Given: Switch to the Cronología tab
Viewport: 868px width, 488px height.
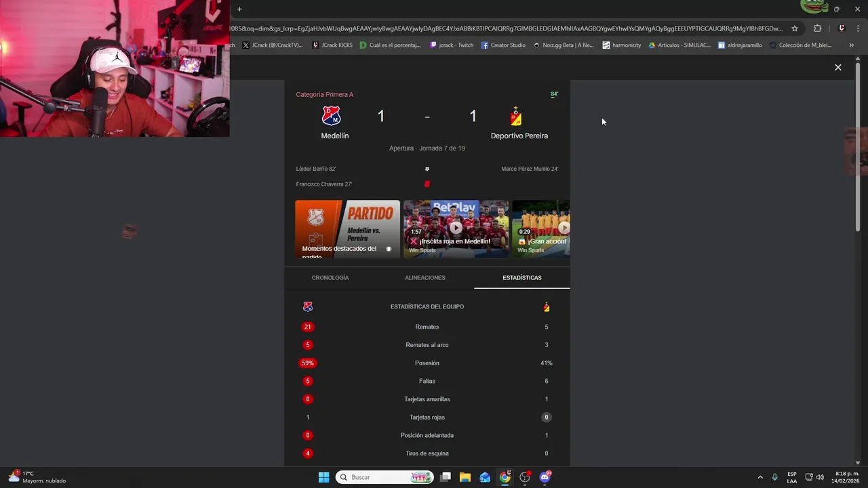Looking at the screenshot, I should (x=330, y=278).
